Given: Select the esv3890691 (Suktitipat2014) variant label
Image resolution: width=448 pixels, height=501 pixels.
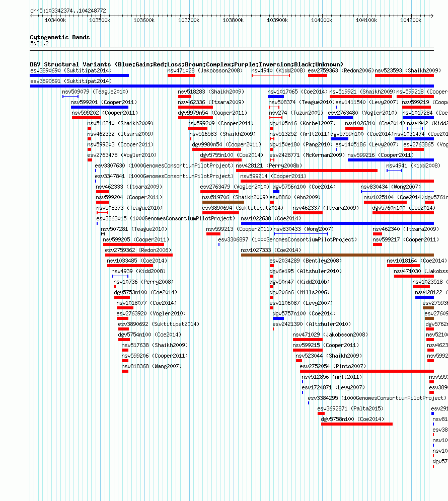Looking at the screenshot, I should click(x=71, y=81).
